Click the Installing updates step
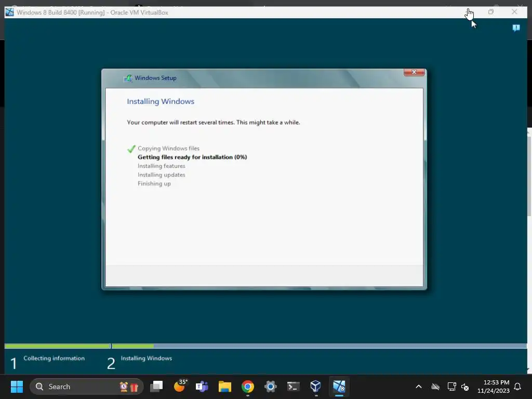The width and height of the screenshot is (532, 399). tap(161, 175)
